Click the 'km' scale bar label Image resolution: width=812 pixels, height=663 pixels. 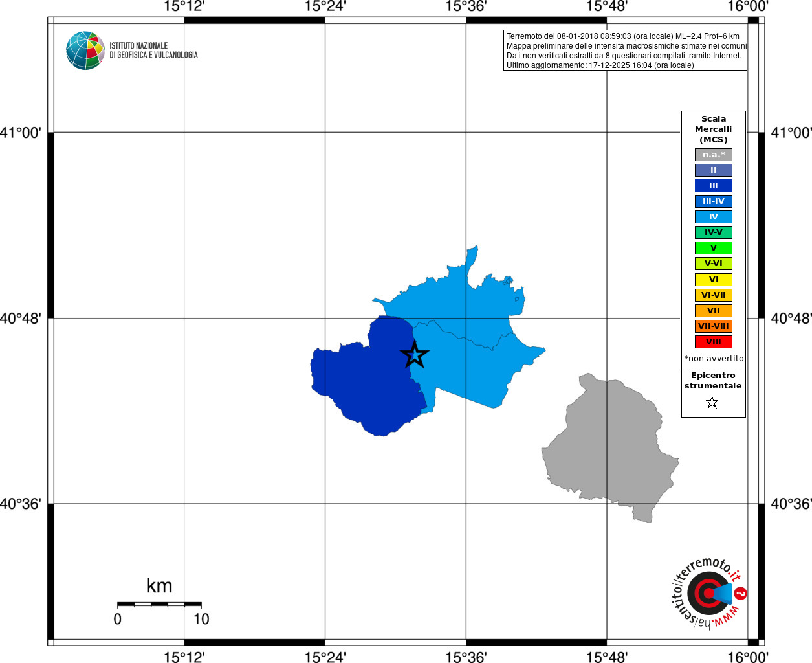[159, 586]
